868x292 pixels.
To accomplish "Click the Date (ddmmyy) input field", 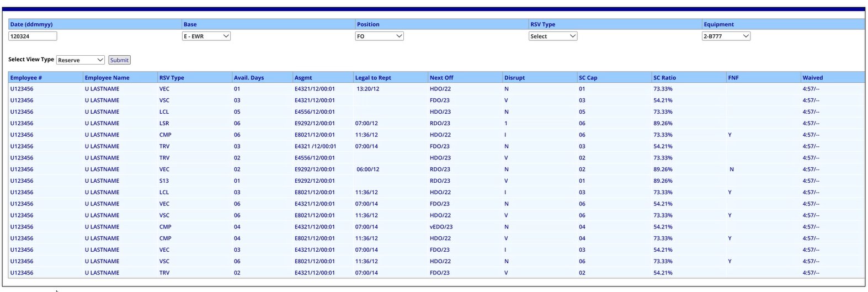I will point(33,36).
